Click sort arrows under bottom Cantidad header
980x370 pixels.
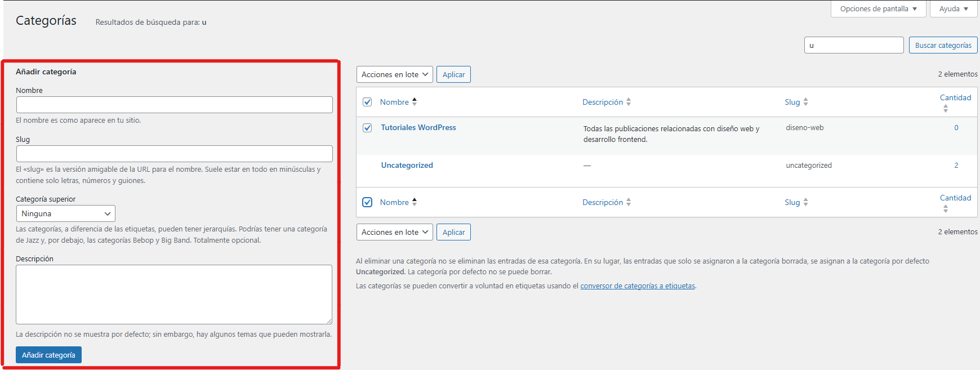(x=946, y=209)
